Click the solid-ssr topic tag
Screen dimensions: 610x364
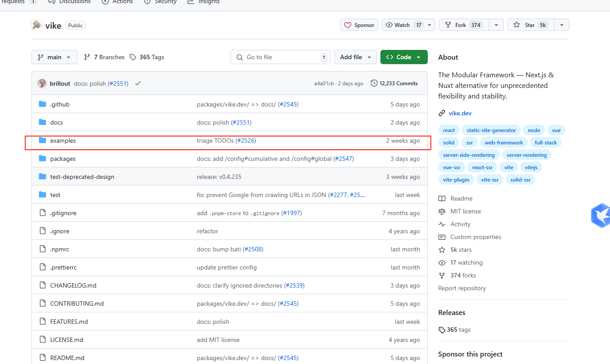tap(521, 180)
